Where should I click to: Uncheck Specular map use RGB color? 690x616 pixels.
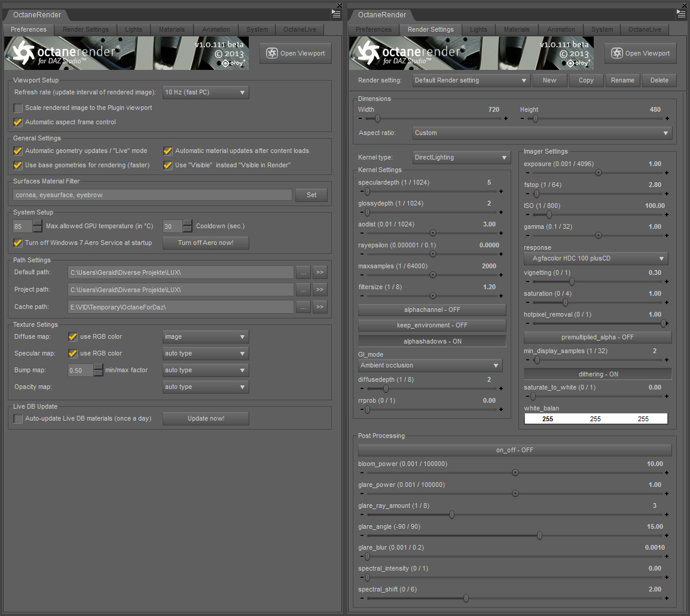tap(72, 354)
